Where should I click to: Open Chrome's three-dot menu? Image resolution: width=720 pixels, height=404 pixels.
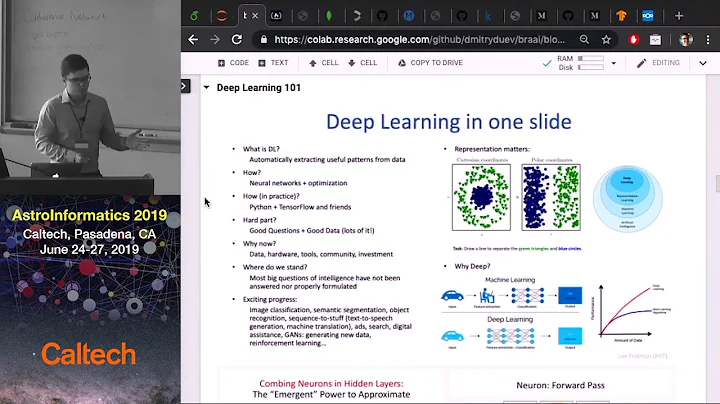coord(708,39)
